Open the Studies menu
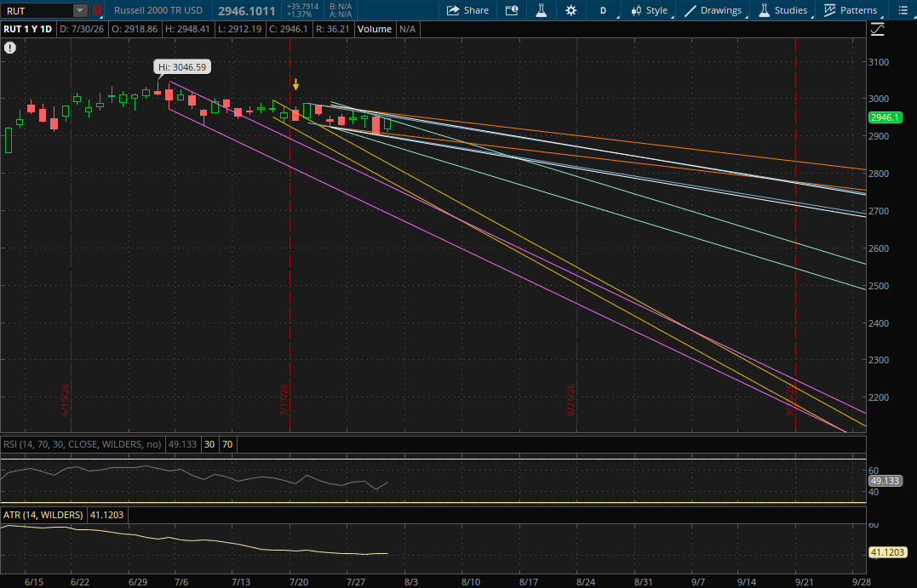Viewport: 917px width, 588px height. pos(783,10)
